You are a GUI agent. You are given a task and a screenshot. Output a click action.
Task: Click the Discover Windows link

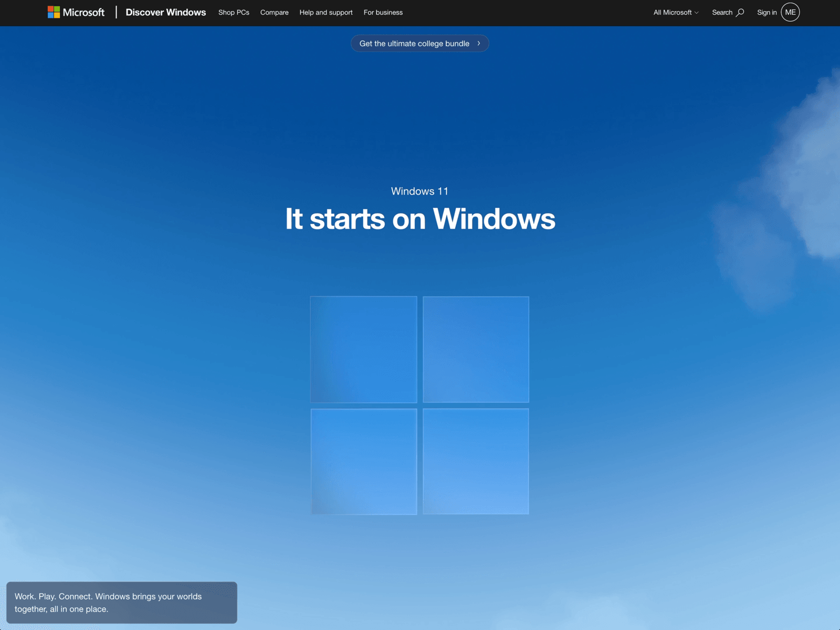click(166, 12)
